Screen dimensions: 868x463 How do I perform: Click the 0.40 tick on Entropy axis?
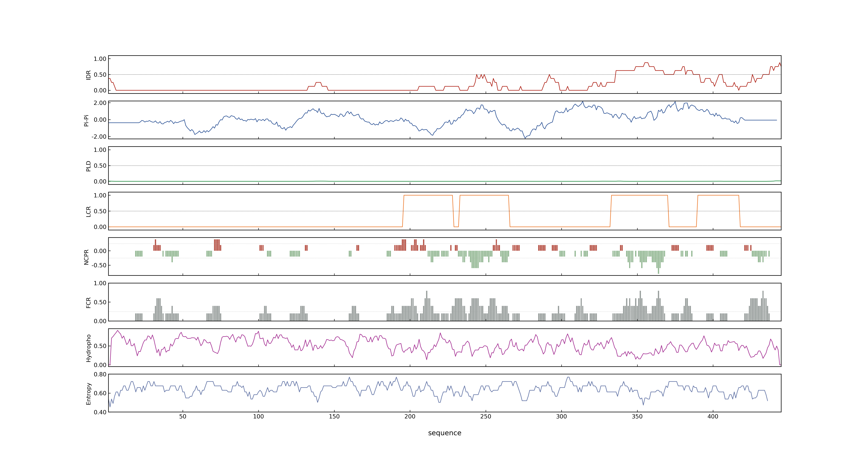(100, 412)
